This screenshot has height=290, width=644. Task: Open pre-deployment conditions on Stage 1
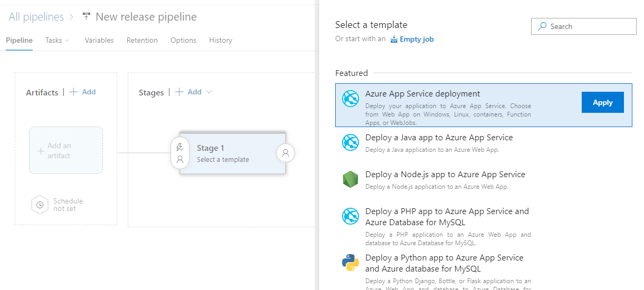[x=180, y=153]
